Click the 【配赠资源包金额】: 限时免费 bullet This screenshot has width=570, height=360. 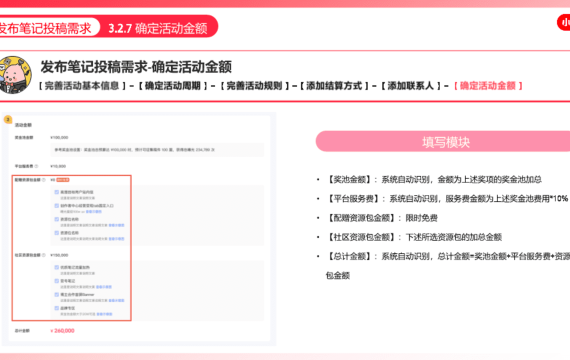click(x=381, y=218)
